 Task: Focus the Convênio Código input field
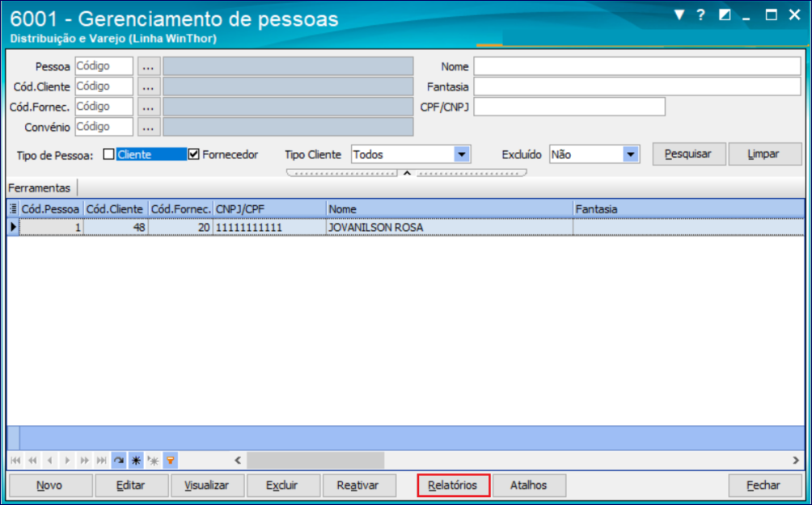(104, 127)
